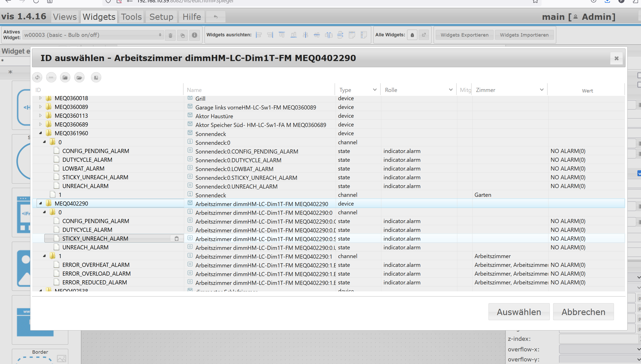Select the UNREACH_ALARM state under MEQ0402290

(x=85, y=247)
